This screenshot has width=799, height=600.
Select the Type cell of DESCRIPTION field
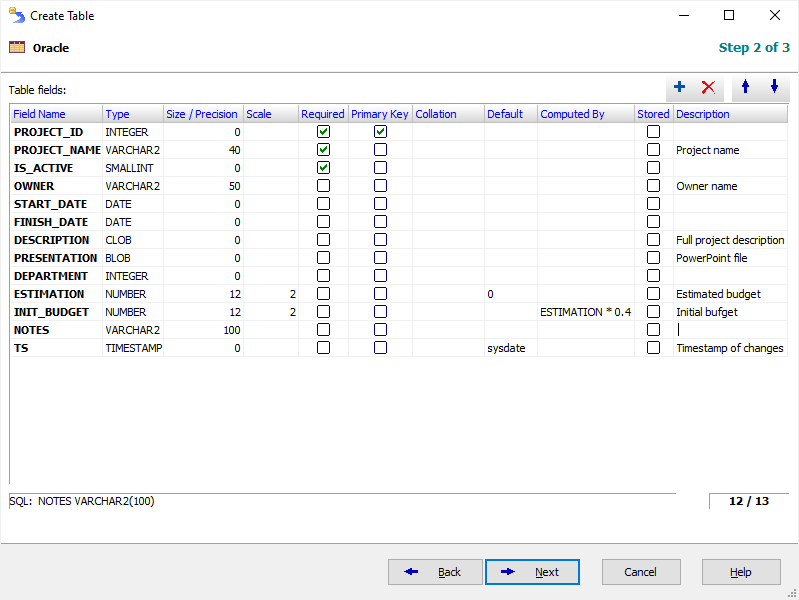(133, 240)
